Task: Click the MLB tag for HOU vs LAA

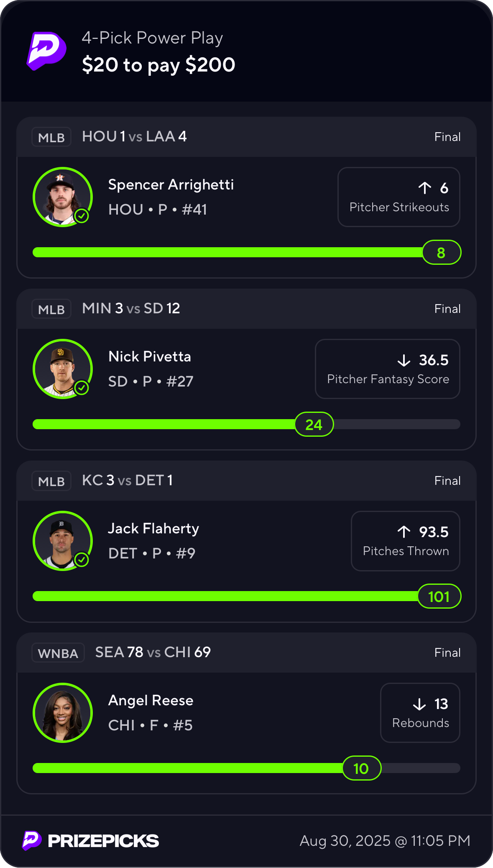Action: pyautogui.click(x=51, y=137)
